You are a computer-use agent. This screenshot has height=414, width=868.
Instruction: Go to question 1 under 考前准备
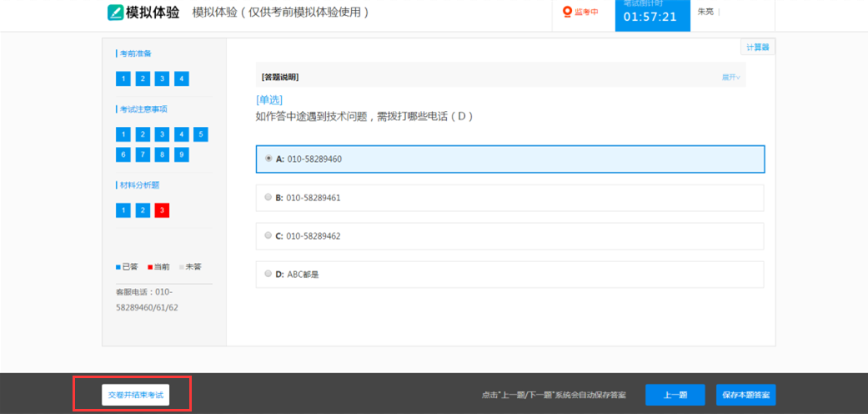point(123,79)
